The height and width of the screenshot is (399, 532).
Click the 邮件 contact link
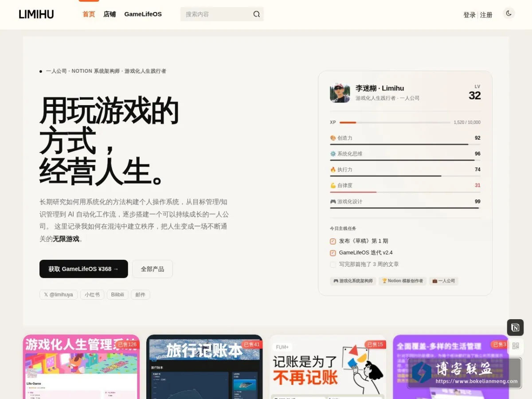141,294
